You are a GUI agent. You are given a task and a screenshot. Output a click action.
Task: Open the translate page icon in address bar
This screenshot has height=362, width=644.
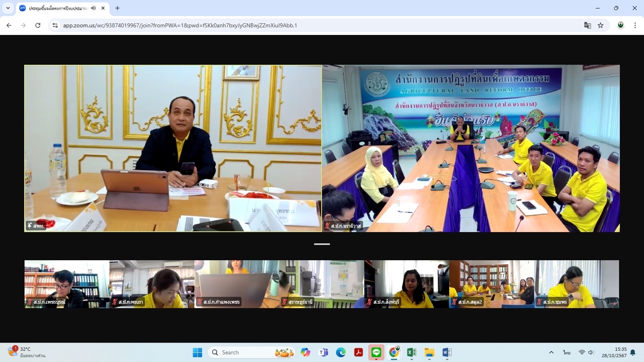pyautogui.click(x=588, y=25)
